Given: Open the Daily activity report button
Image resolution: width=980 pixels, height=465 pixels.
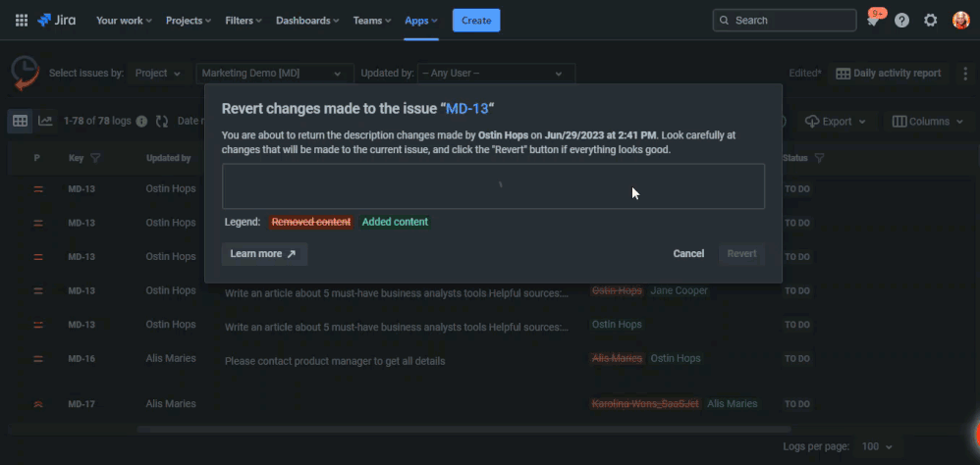Looking at the screenshot, I should (888, 73).
